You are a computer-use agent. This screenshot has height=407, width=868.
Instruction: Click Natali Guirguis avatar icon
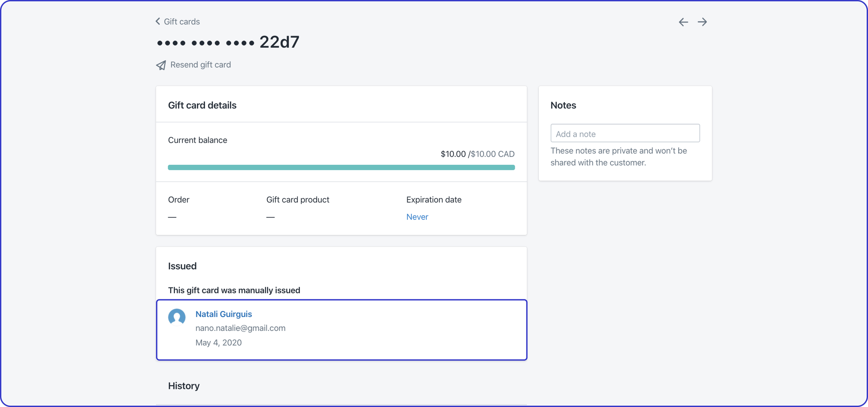[x=177, y=317]
